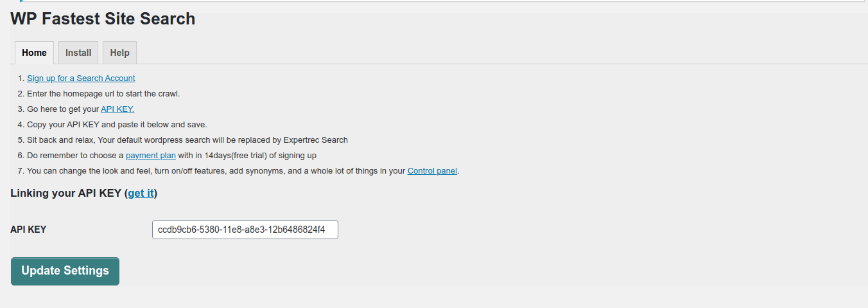Open the Help tab

(x=119, y=53)
